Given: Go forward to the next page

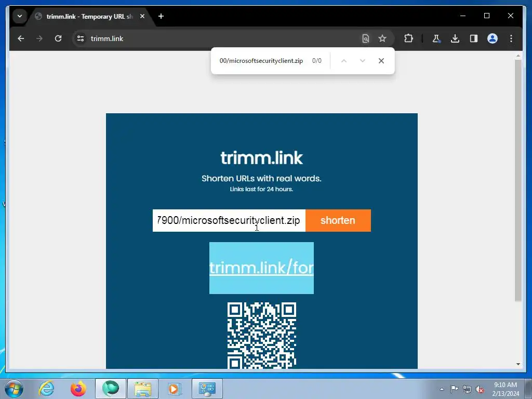Looking at the screenshot, I should pyautogui.click(x=39, y=38).
